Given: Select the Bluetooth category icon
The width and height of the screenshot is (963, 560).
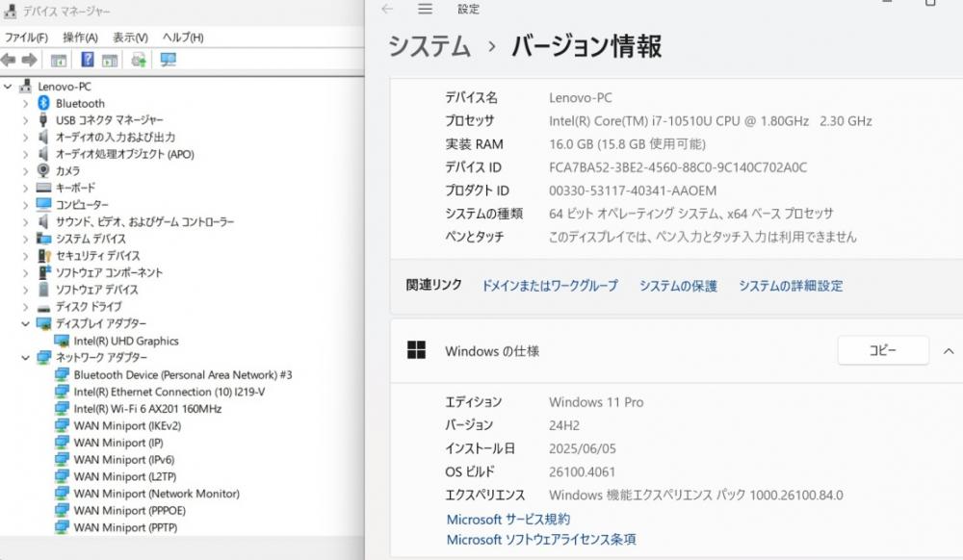Looking at the screenshot, I should coord(43,103).
